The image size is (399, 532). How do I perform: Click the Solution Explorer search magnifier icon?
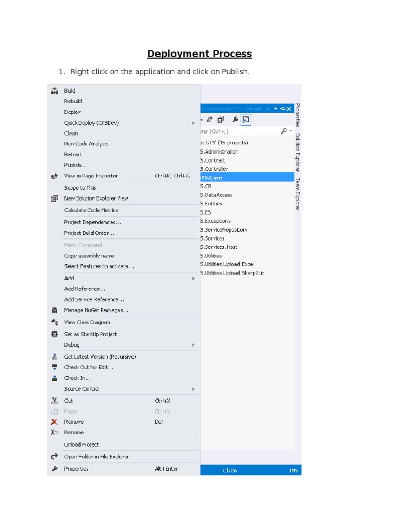click(x=284, y=131)
